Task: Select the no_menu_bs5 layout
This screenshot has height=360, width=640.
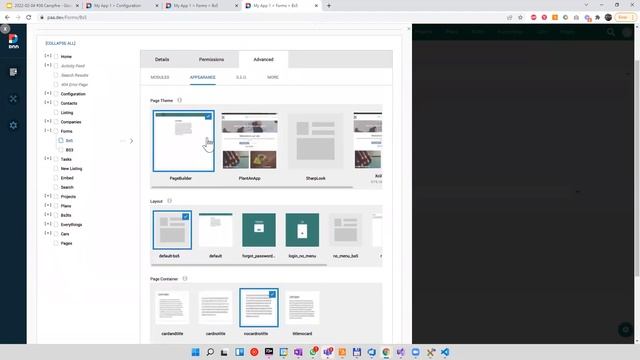Action: [346, 230]
